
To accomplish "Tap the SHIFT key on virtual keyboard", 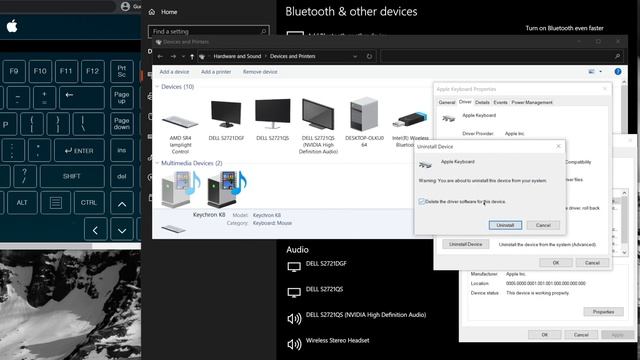I will click(72, 176).
